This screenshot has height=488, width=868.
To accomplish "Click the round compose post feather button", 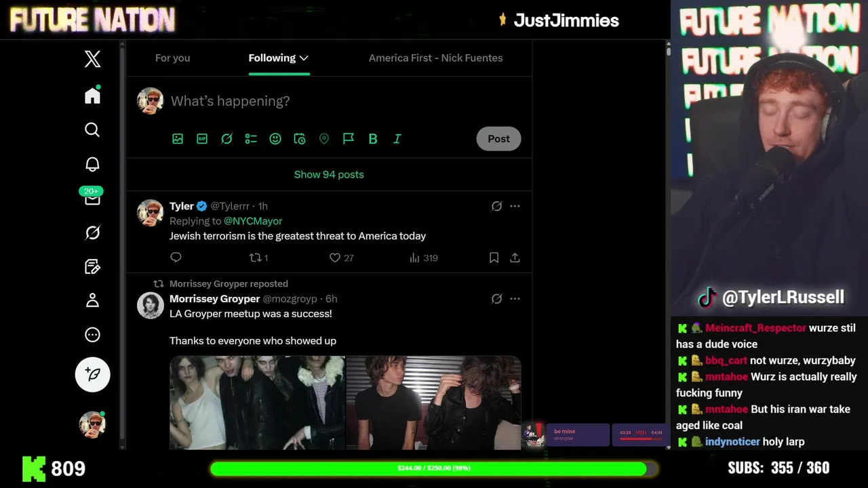I will [93, 374].
